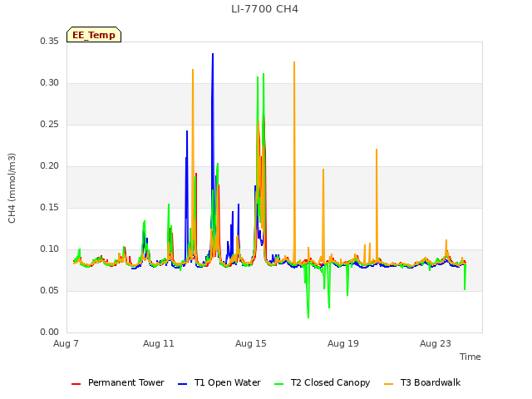
Task: Click the 0.05 y-axis tick label
Action: pos(50,291)
